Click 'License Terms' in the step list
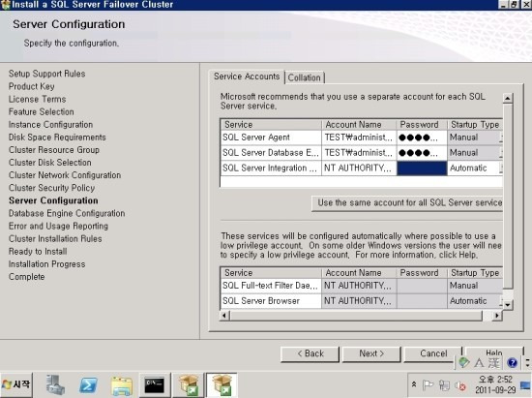 [38, 99]
